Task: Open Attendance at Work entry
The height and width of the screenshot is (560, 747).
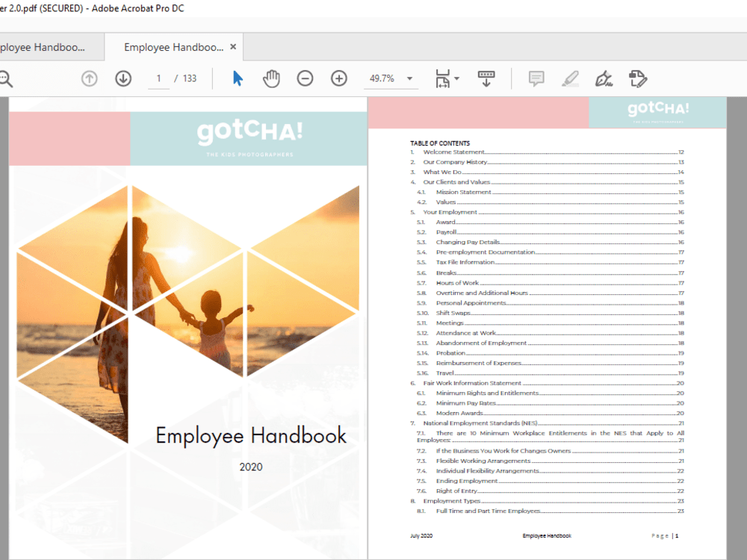Action: [551, 333]
